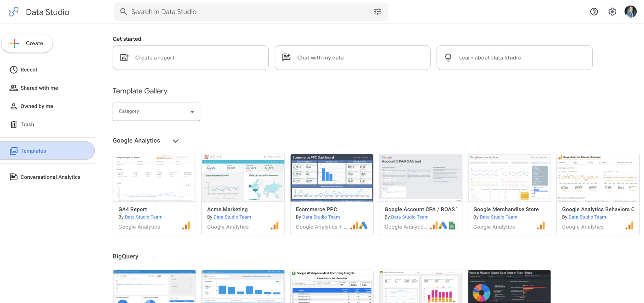Open the Acme Marketing template thumbnail
The height and width of the screenshot is (303, 644).
pyautogui.click(x=243, y=178)
